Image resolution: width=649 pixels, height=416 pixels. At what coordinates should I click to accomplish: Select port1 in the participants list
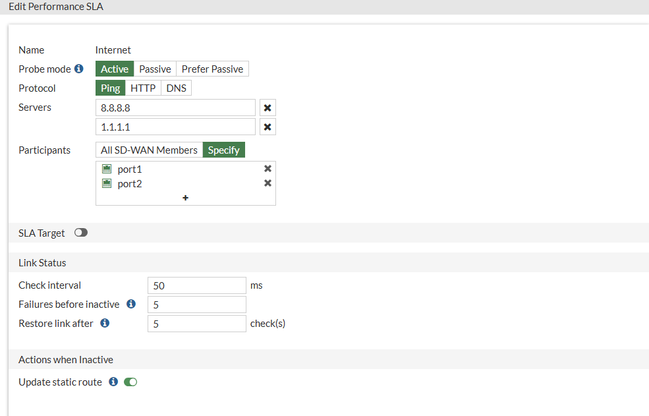click(x=130, y=169)
